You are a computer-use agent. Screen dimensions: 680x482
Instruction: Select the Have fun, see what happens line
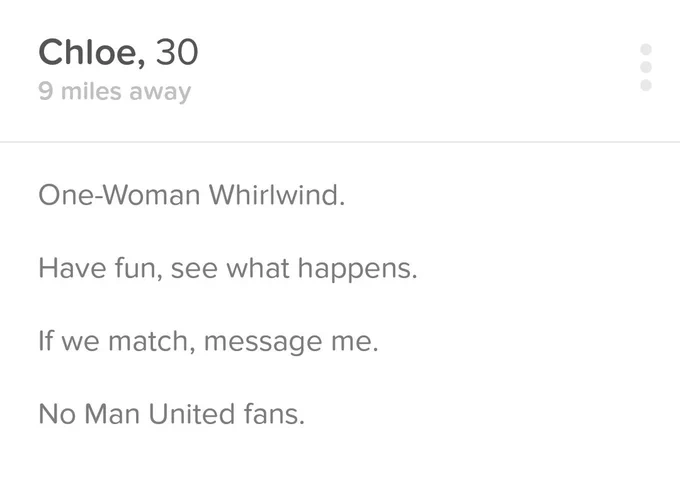point(228,269)
